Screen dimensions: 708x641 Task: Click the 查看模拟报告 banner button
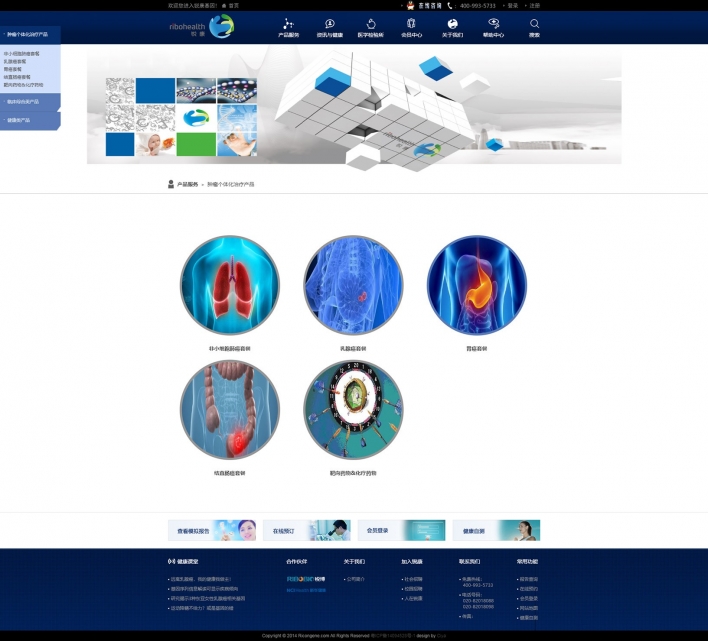(212, 530)
